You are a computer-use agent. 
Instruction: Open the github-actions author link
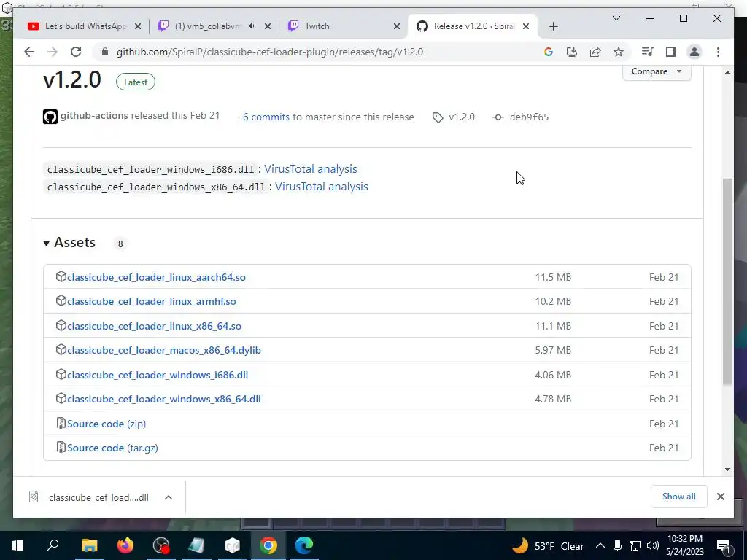94,116
